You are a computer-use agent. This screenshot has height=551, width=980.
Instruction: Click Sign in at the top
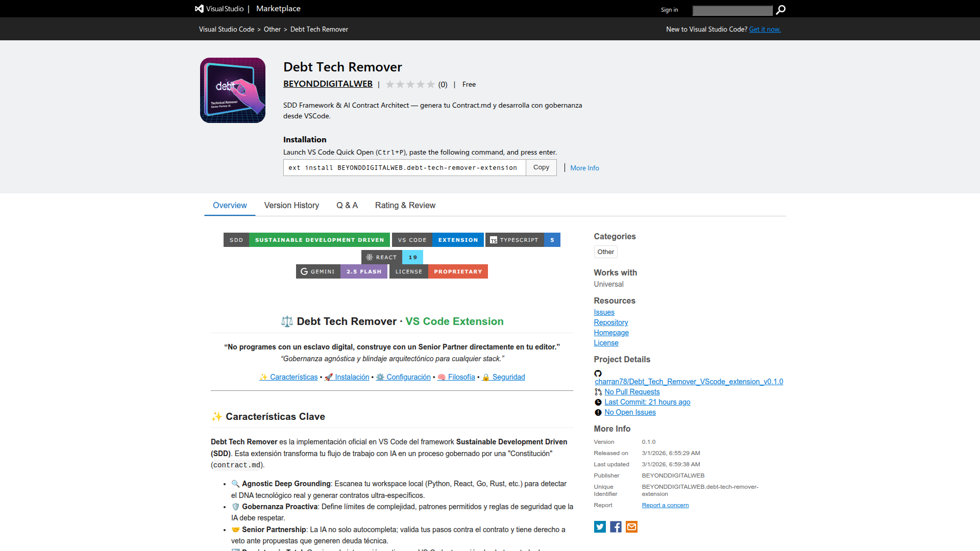[669, 10]
